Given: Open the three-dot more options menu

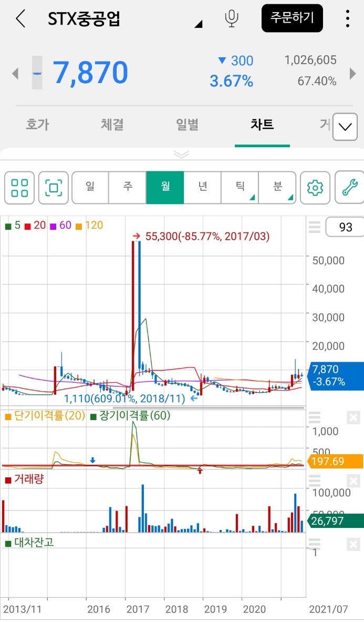Looking at the screenshot, I should [347, 18].
